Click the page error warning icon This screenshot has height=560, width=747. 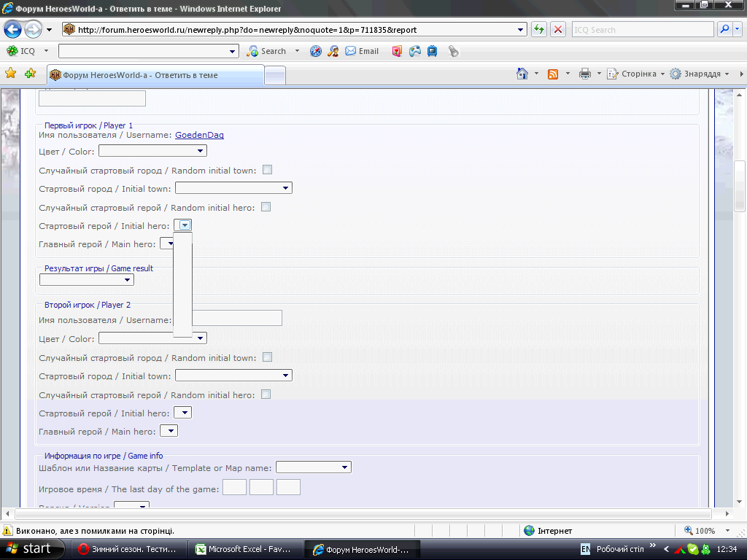click(x=7, y=531)
